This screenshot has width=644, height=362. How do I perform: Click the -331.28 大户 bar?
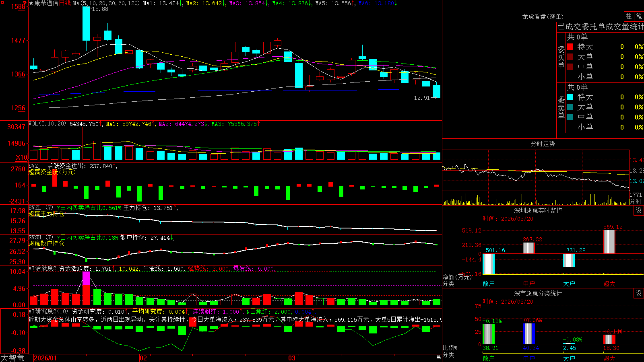pyautogui.click(x=569, y=260)
